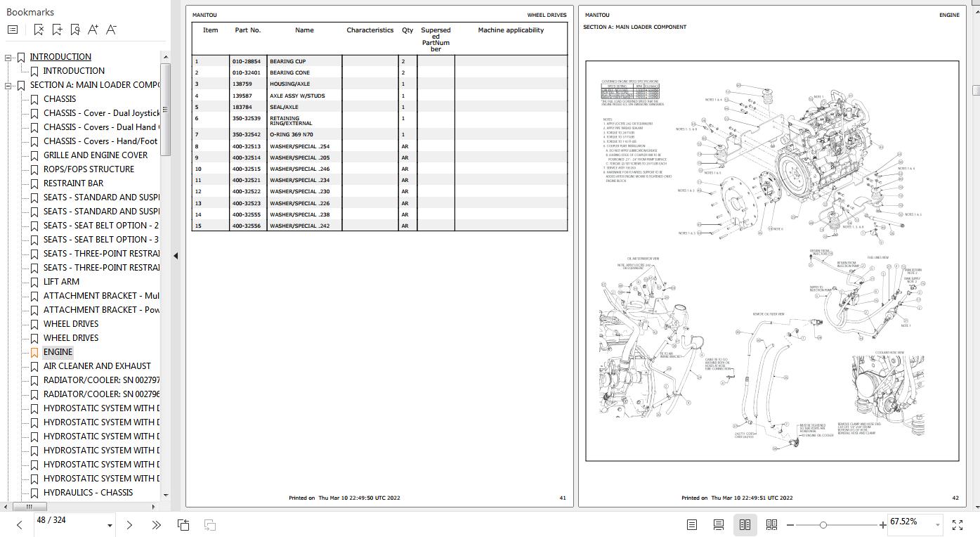The height and width of the screenshot is (537, 980).
Task: Click the bookmark icon beside RESTRAINT BAR
Action: tap(34, 183)
